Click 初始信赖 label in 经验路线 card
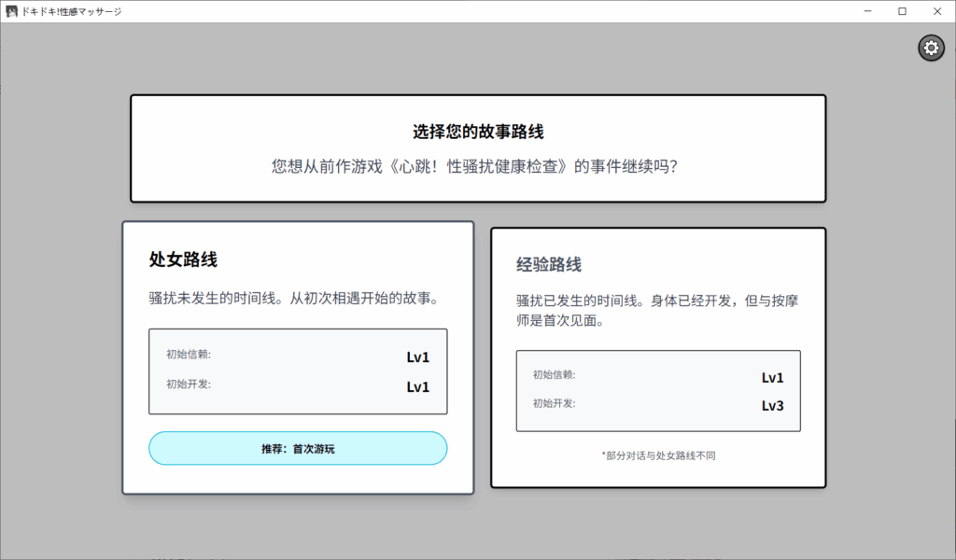Viewport: 956px width, 560px height. [x=555, y=375]
